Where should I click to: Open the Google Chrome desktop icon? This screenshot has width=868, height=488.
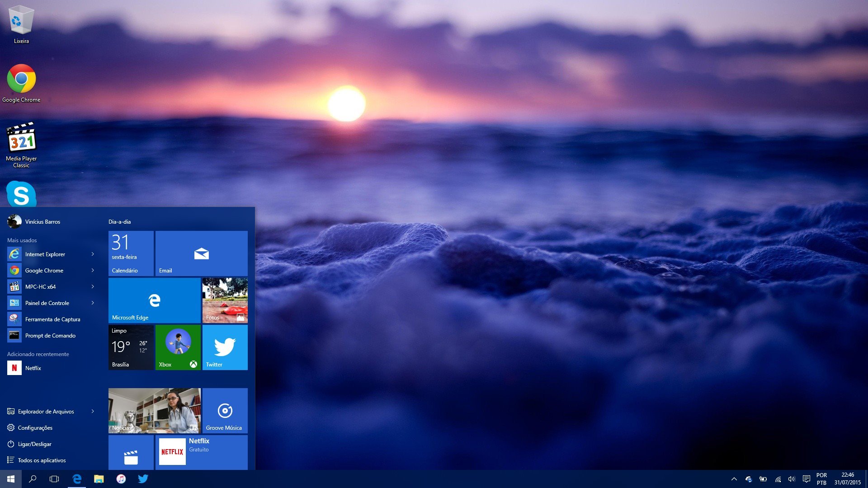[21, 84]
